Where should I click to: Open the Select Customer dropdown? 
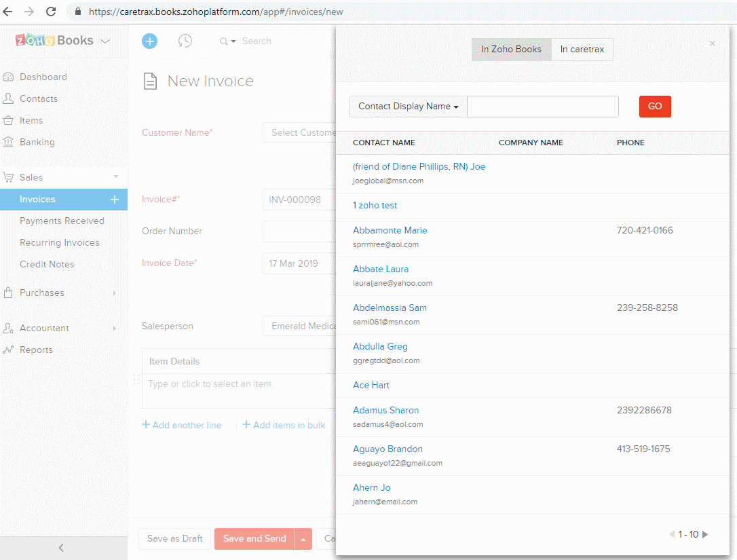(x=299, y=132)
